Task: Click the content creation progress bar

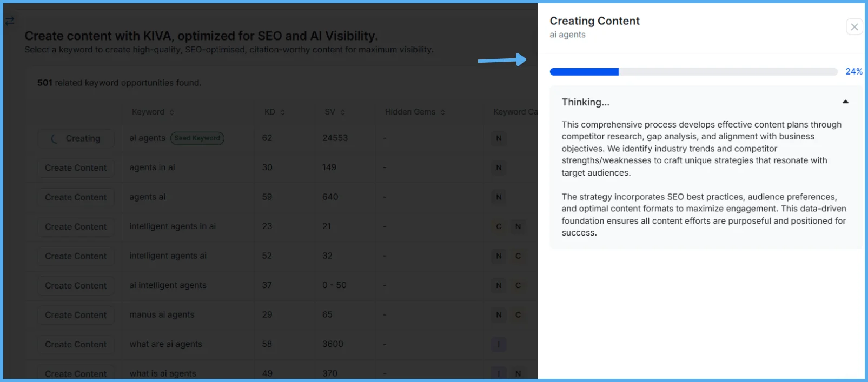Action: [x=693, y=72]
